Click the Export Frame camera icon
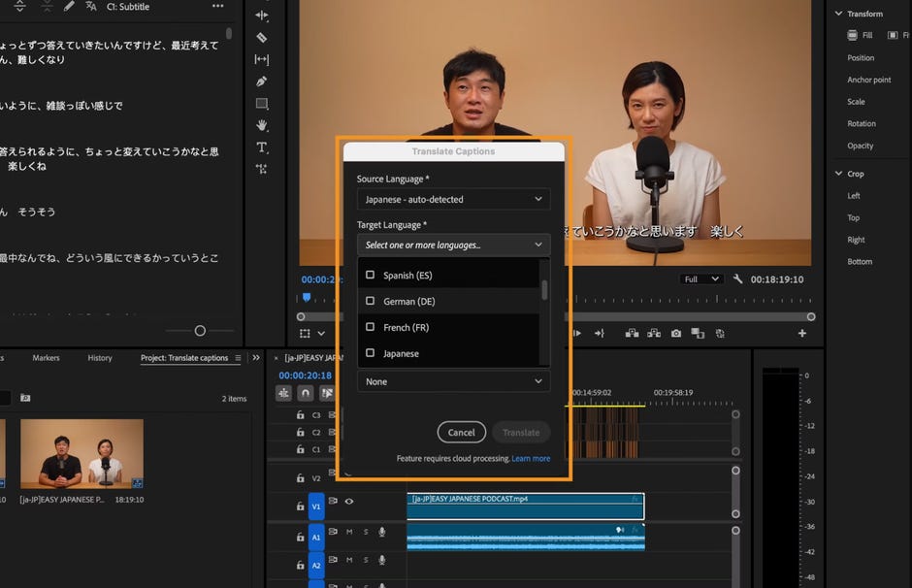The image size is (912, 588). coord(676,333)
